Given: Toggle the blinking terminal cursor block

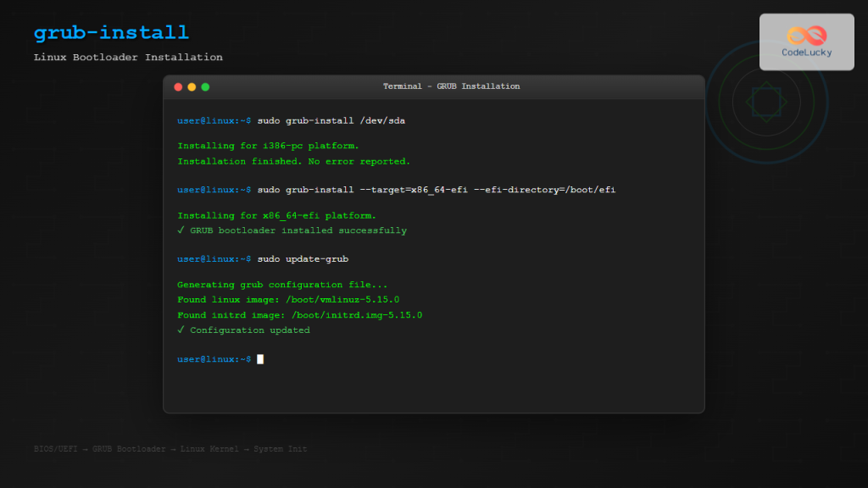Looking at the screenshot, I should click(x=259, y=358).
